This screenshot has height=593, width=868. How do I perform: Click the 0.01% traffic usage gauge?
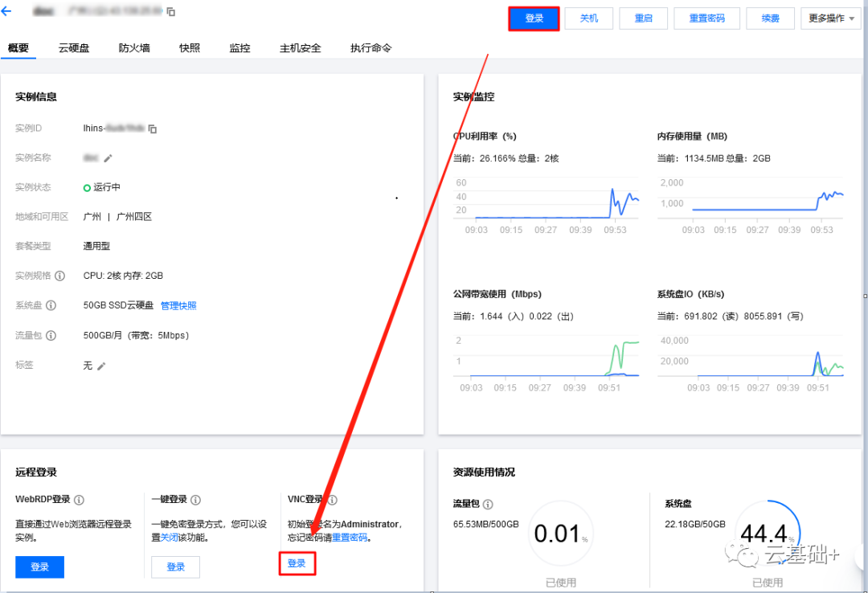pos(560,534)
